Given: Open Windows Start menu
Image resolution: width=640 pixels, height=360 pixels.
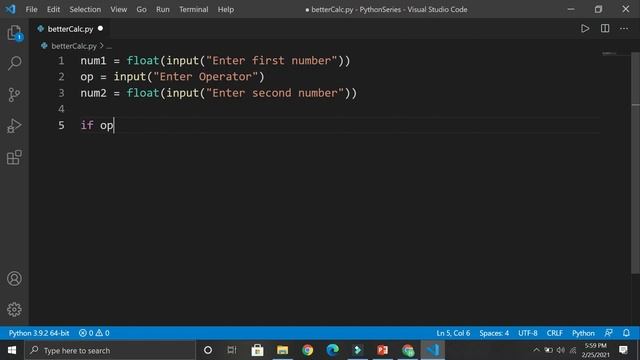Looking at the screenshot, I should coord(12,350).
